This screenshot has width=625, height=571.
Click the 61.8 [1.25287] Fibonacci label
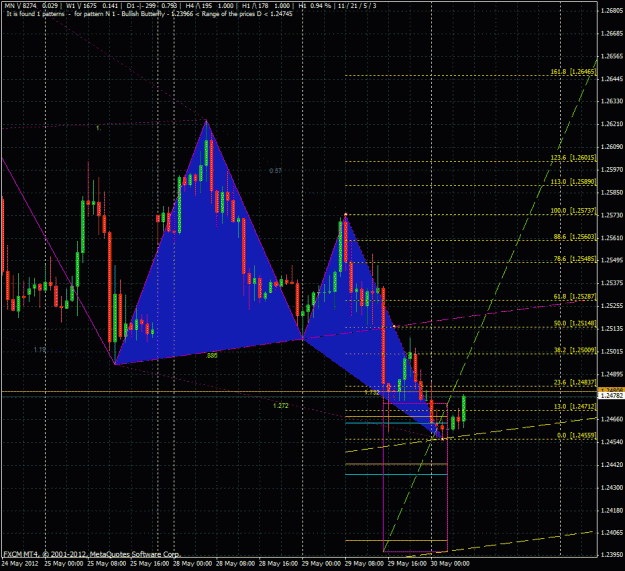575,297
